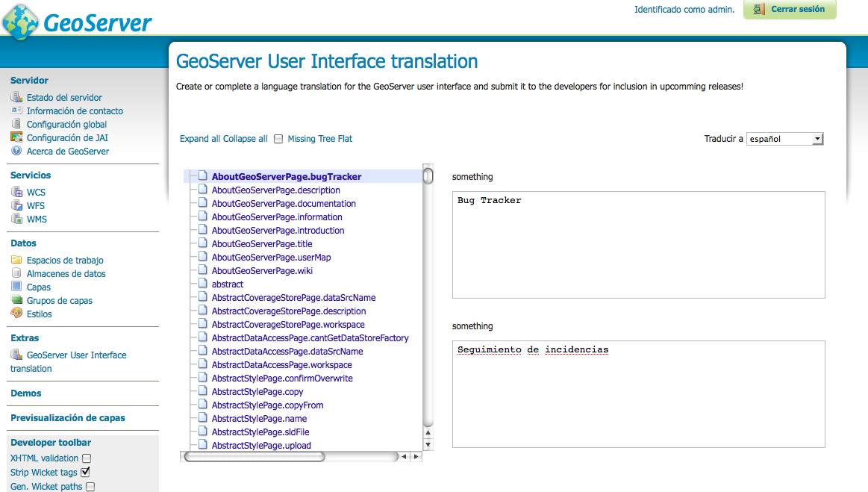Click page icon beside AboutGeoServerPage.documentation
Viewport: 868px width, 492px height.
point(202,202)
